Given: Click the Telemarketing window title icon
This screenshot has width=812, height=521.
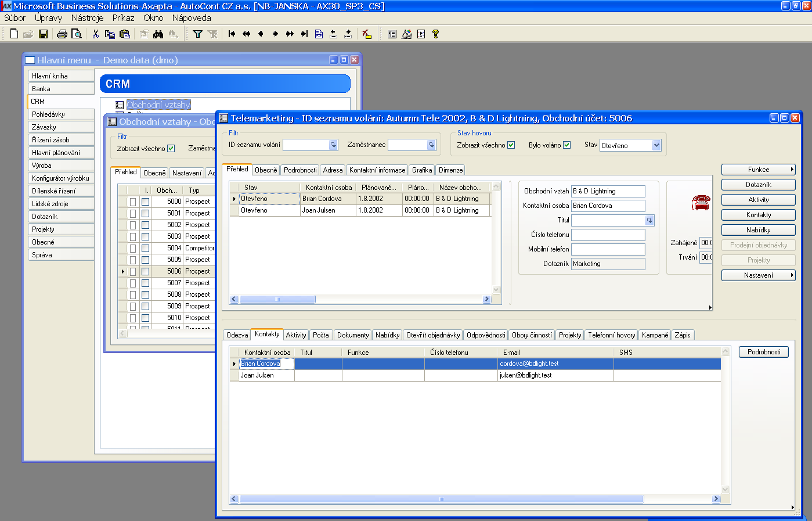Looking at the screenshot, I should click(x=223, y=118).
